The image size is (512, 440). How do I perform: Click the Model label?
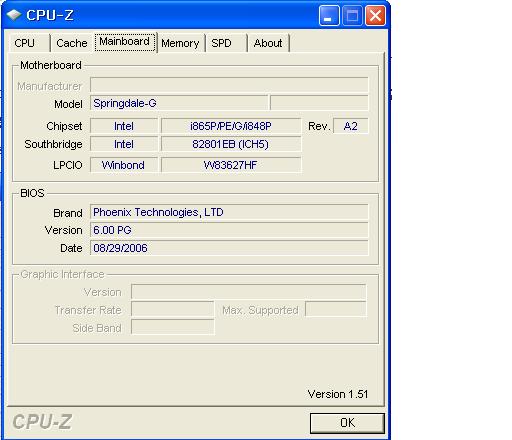click(68, 104)
